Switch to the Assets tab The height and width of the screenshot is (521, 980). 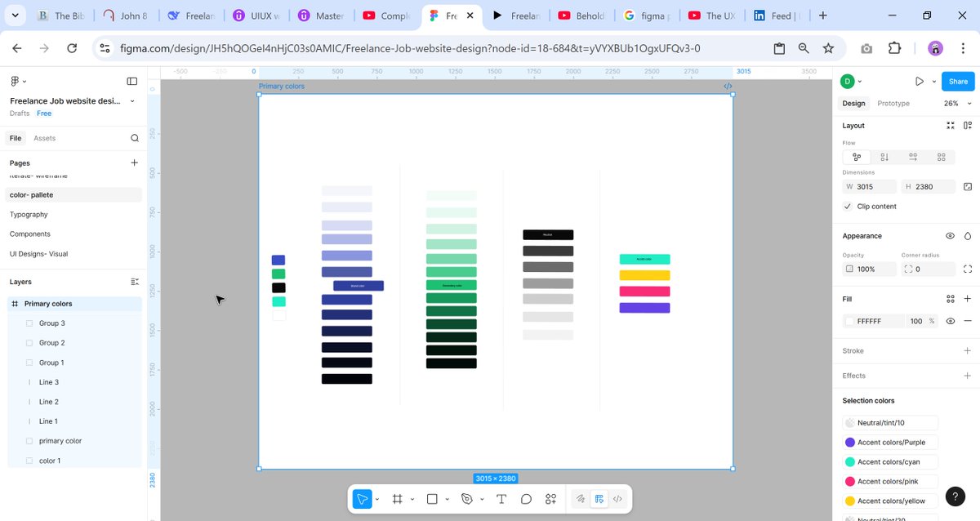46,138
